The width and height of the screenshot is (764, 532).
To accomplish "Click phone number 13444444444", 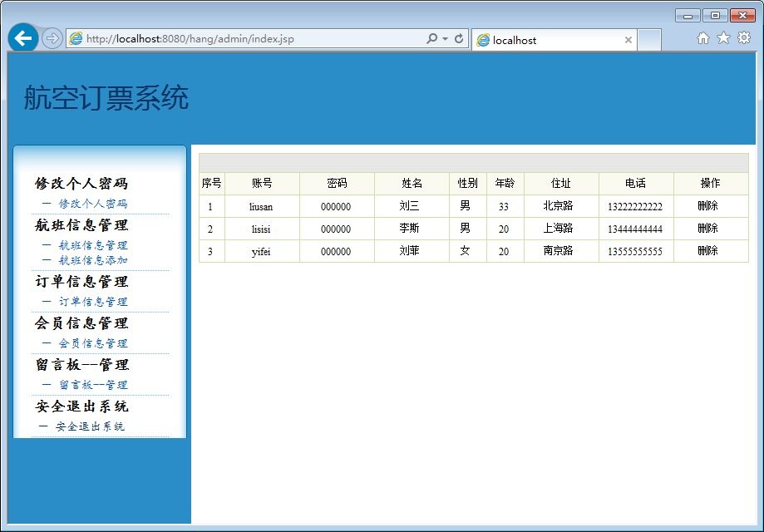I will [x=635, y=229].
